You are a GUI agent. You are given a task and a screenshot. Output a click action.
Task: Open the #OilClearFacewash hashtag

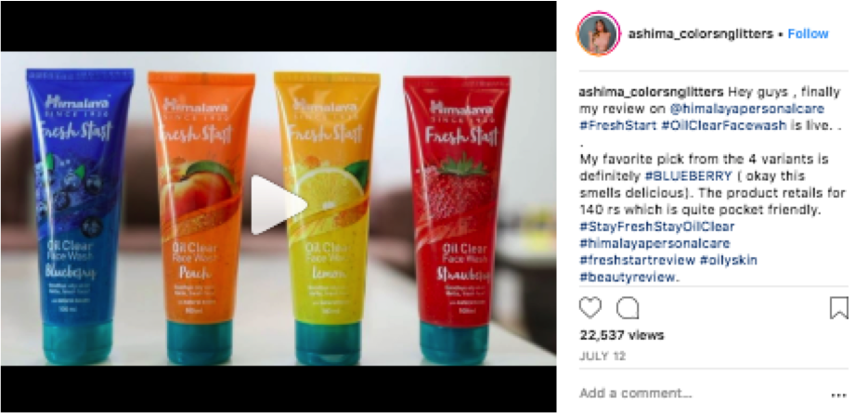tap(723, 125)
